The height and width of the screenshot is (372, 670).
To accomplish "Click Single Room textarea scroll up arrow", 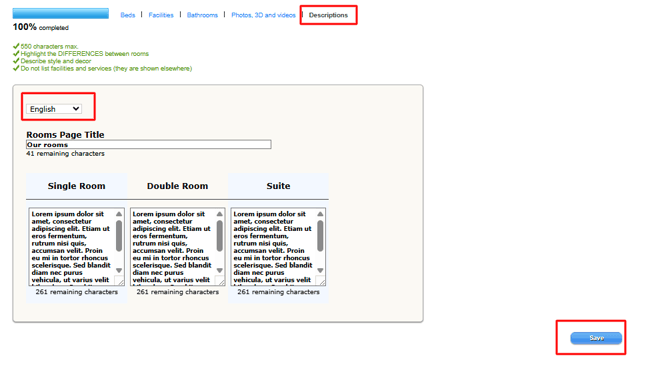I will [119, 214].
